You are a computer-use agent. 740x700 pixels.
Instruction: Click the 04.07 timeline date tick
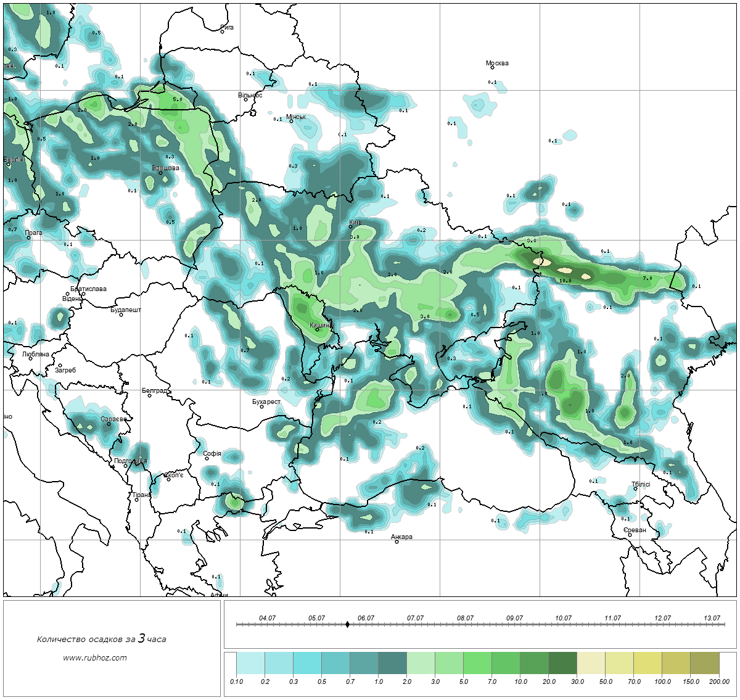(x=267, y=619)
